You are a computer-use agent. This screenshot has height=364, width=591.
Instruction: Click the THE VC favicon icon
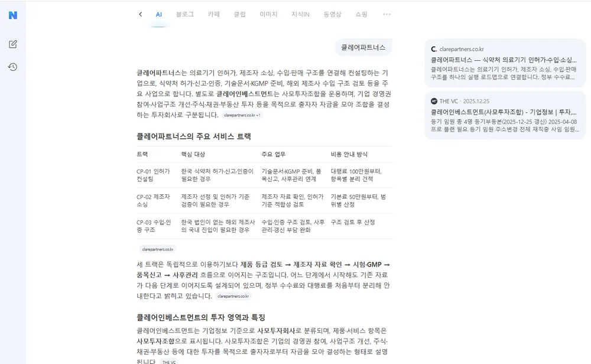click(x=434, y=101)
